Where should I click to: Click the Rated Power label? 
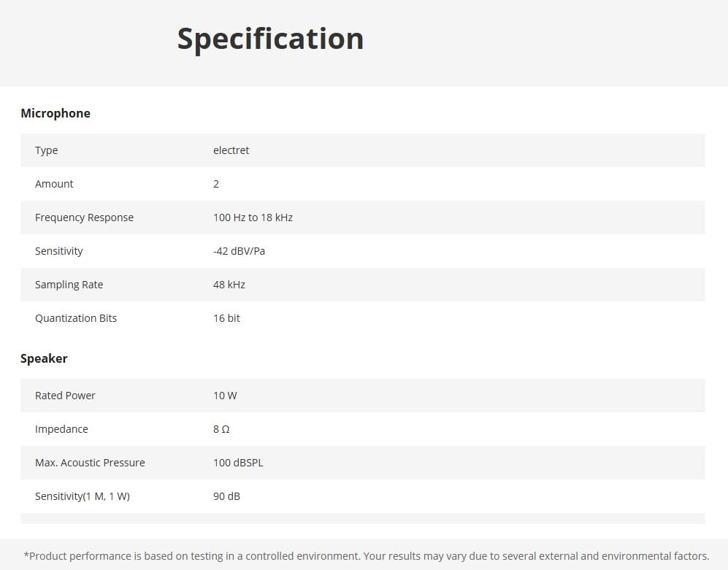[x=65, y=396]
